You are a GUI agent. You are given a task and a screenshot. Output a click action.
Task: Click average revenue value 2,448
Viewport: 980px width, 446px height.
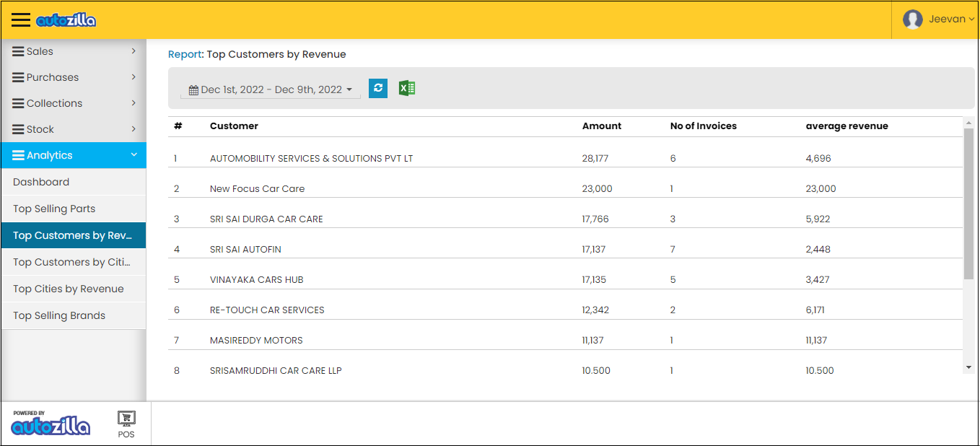[x=818, y=249]
